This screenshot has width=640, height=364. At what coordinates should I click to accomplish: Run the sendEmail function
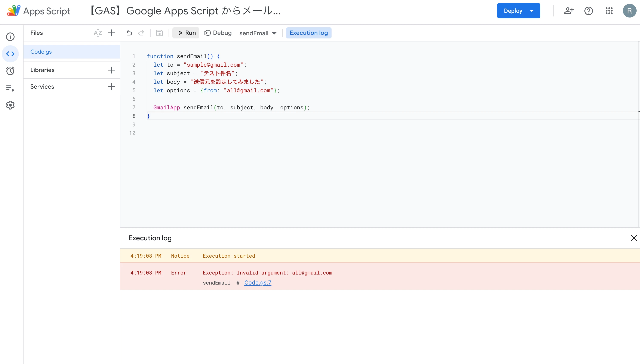pos(186,33)
